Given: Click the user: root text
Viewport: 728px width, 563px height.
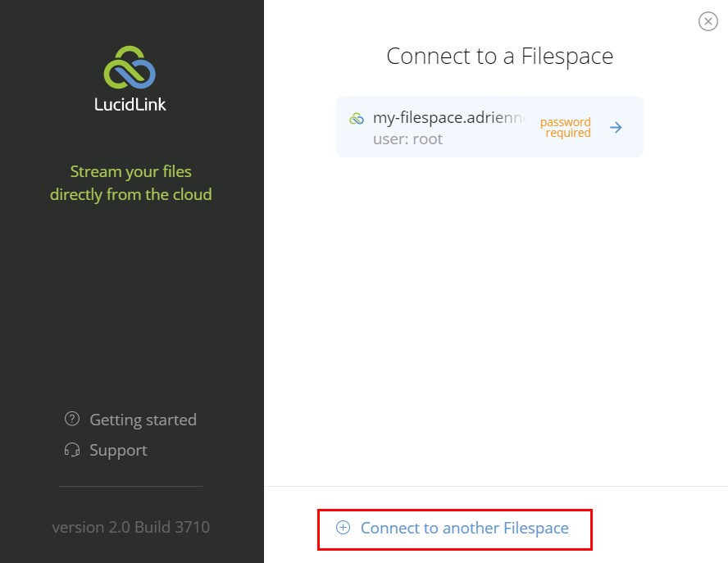Looking at the screenshot, I should click(407, 138).
